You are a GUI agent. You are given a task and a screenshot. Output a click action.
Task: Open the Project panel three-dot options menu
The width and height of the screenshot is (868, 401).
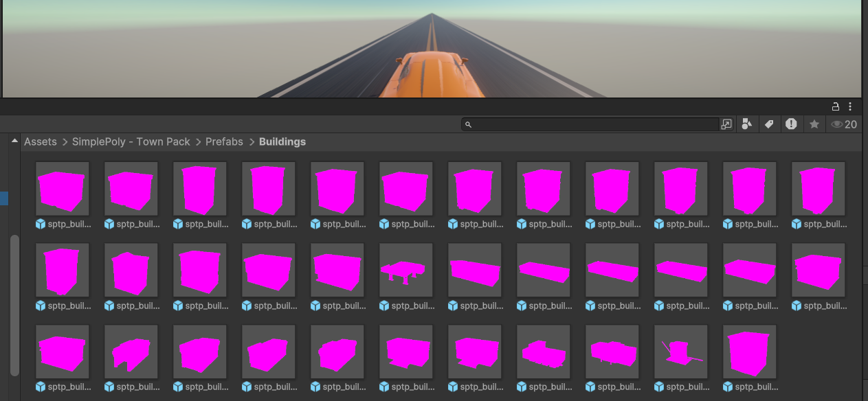coord(851,106)
